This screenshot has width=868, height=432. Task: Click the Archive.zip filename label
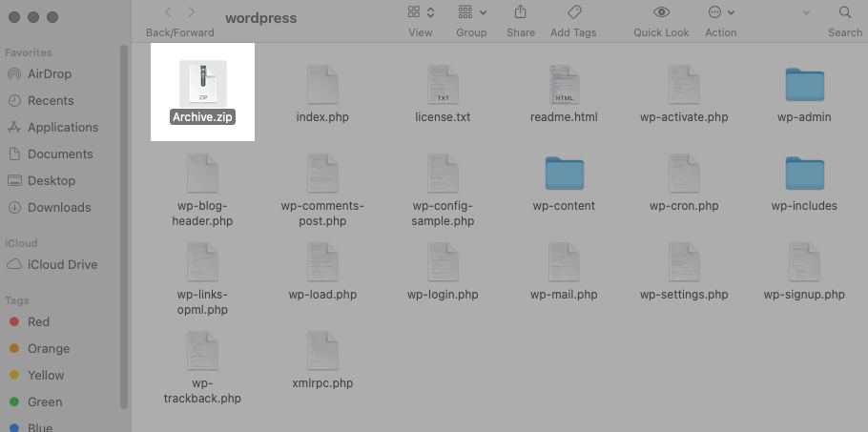tap(202, 116)
